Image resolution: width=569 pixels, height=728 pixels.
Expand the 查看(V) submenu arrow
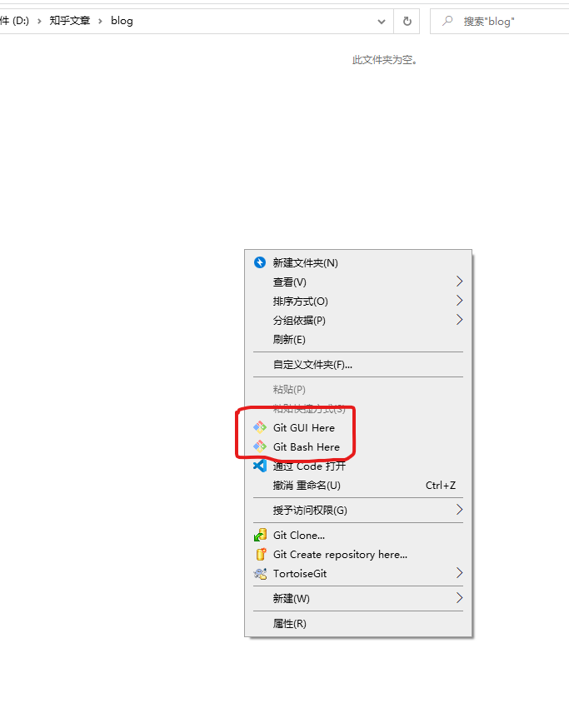459,282
